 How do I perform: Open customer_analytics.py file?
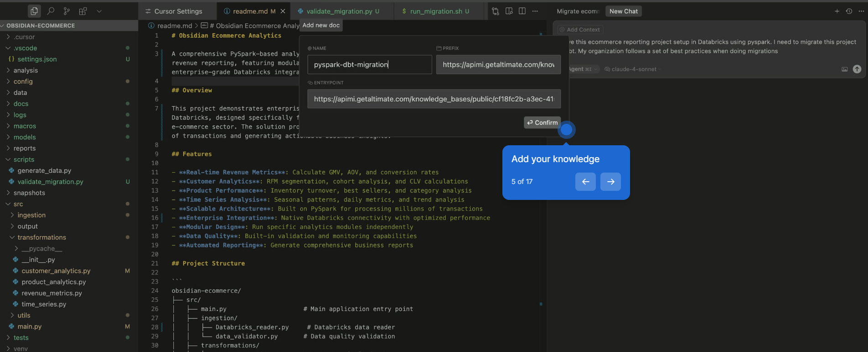(x=68, y=271)
